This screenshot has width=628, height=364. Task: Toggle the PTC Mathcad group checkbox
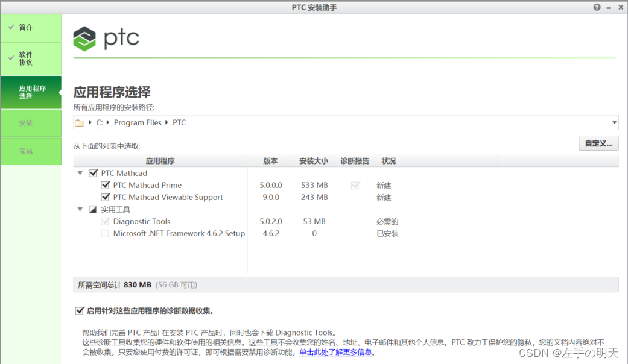[x=94, y=173]
